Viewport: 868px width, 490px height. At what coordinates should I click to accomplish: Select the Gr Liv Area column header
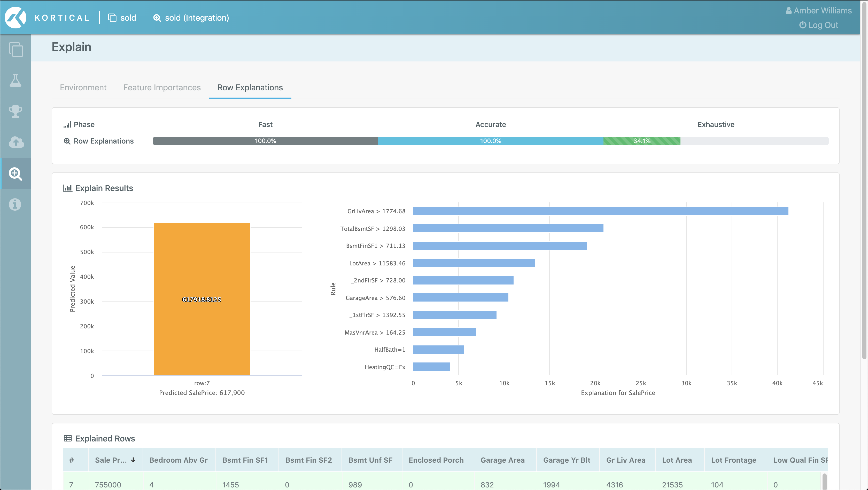point(625,460)
